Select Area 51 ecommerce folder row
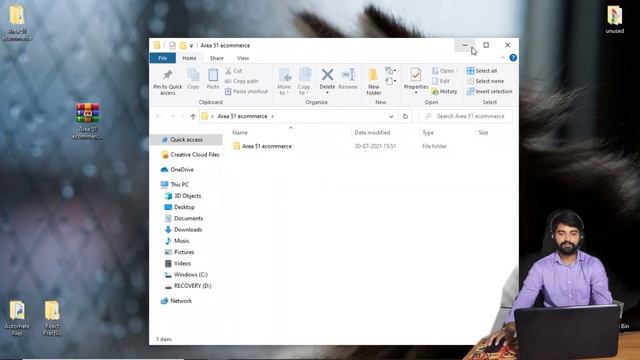This screenshot has height=360, width=640. [371, 146]
